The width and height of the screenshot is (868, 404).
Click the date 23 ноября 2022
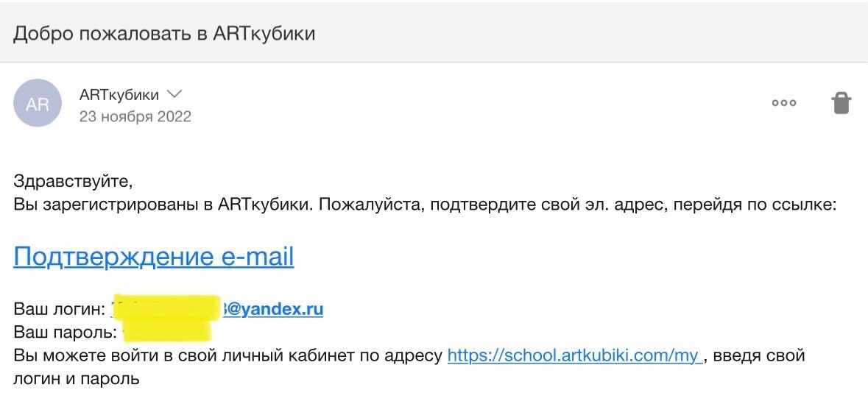[x=135, y=116]
